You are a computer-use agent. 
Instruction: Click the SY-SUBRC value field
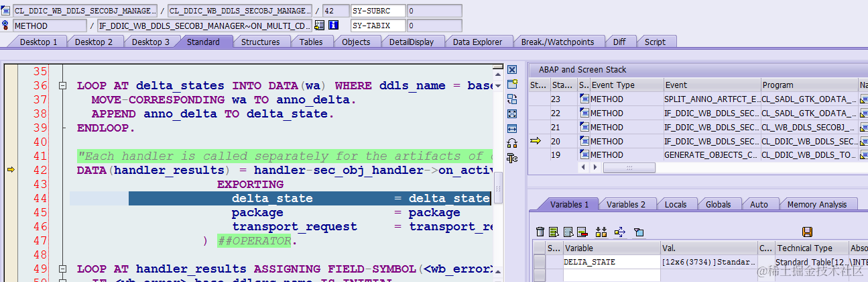point(434,11)
